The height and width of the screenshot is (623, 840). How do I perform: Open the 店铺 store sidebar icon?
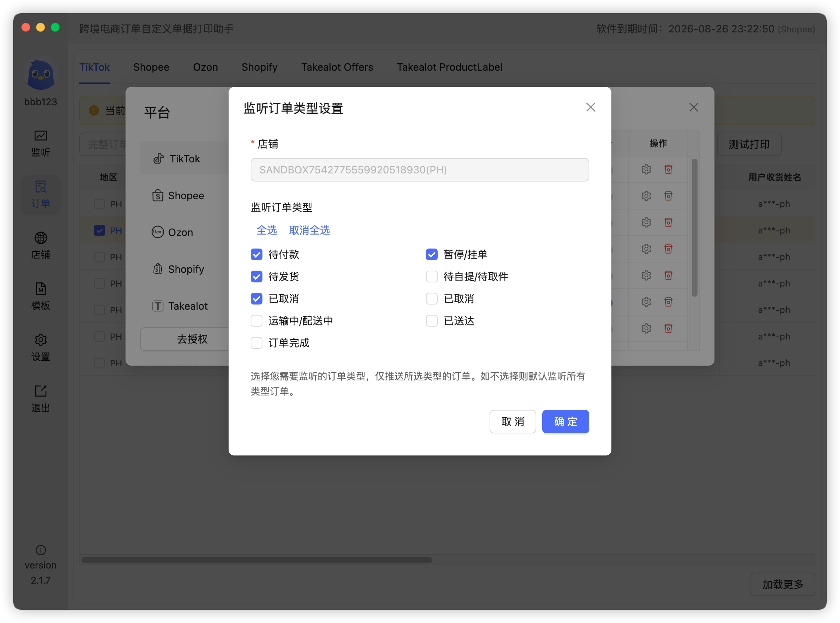coord(40,246)
